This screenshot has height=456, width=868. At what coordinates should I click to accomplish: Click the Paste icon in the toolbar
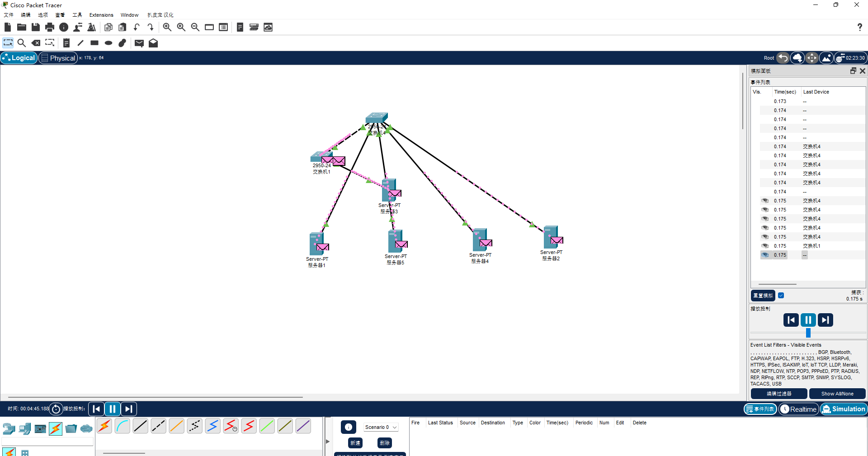(122, 27)
